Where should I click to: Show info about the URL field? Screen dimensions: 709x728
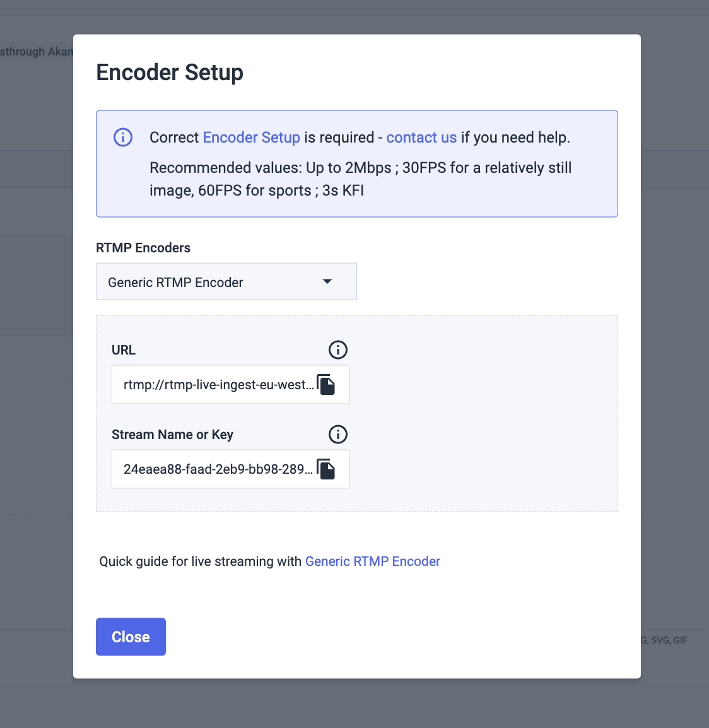(338, 349)
